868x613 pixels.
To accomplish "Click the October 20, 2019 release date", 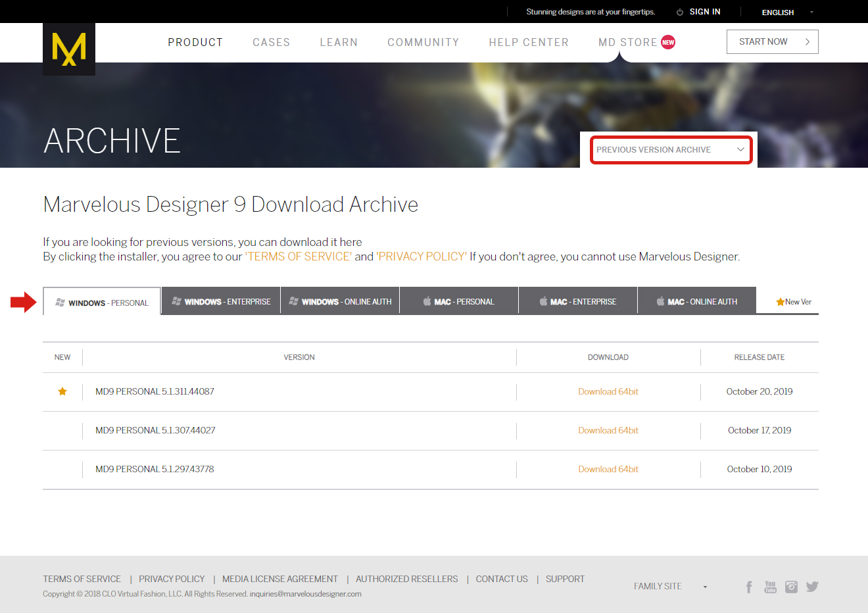I will (x=759, y=391).
